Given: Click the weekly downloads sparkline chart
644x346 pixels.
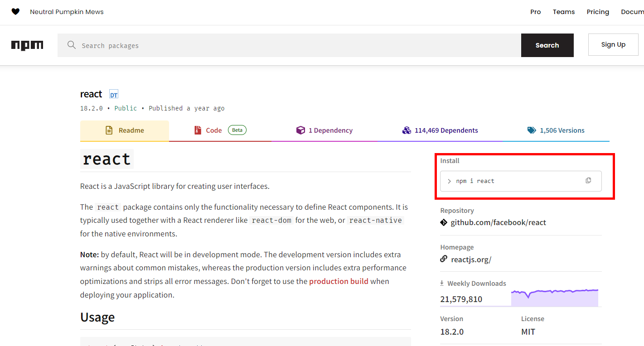Looking at the screenshot, I should point(555,298).
